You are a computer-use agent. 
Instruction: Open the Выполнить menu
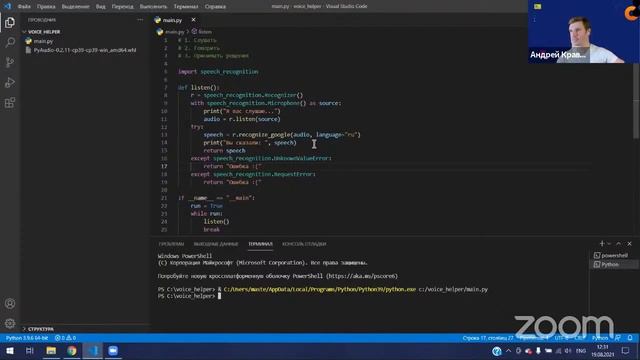[153, 7]
